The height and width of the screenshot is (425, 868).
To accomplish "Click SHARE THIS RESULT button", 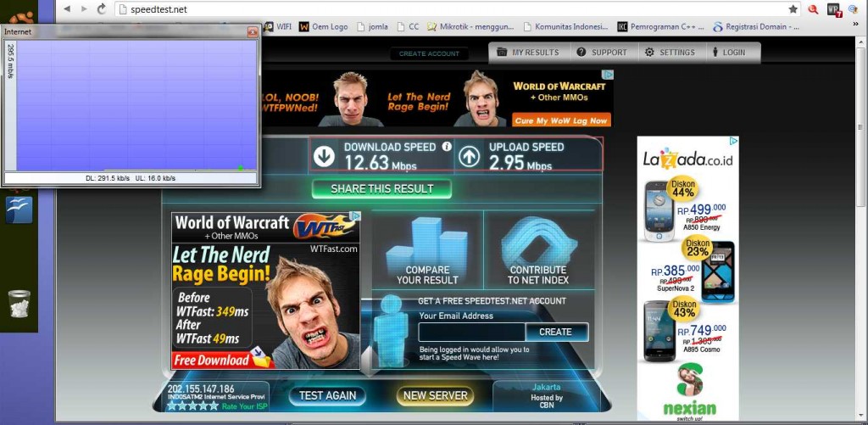I will (381, 189).
